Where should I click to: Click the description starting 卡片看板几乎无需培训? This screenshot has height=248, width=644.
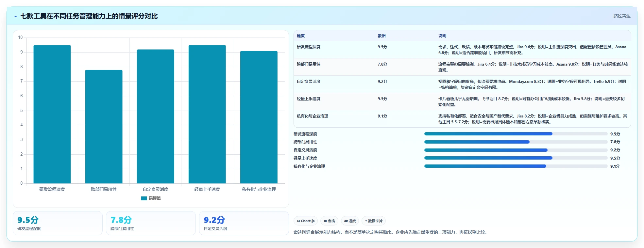click(532, 102)
